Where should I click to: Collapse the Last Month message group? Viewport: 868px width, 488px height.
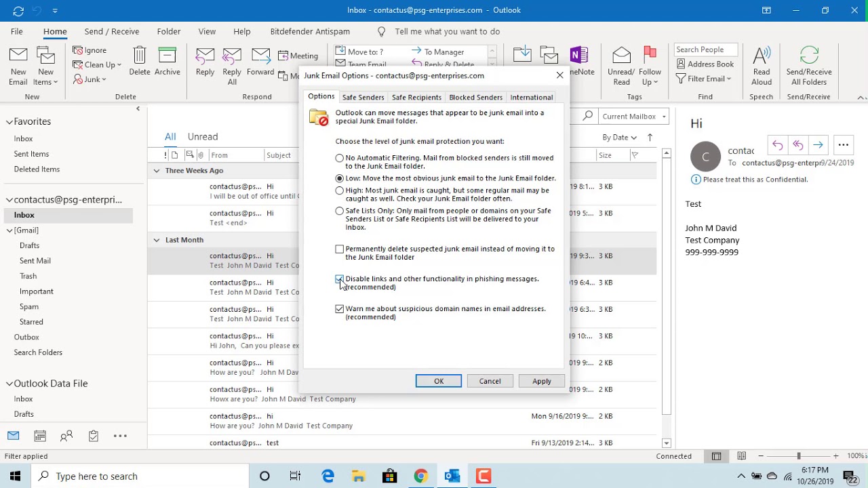point(157,240)
